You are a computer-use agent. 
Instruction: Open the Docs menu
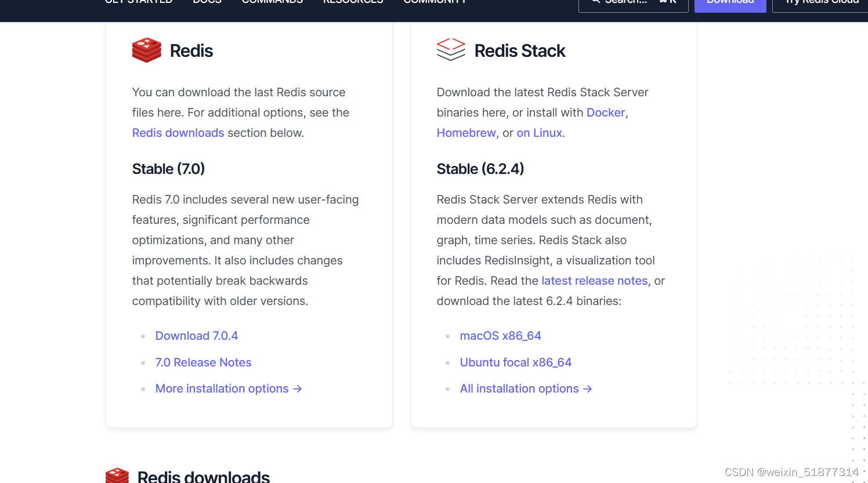tap(207, 2)
